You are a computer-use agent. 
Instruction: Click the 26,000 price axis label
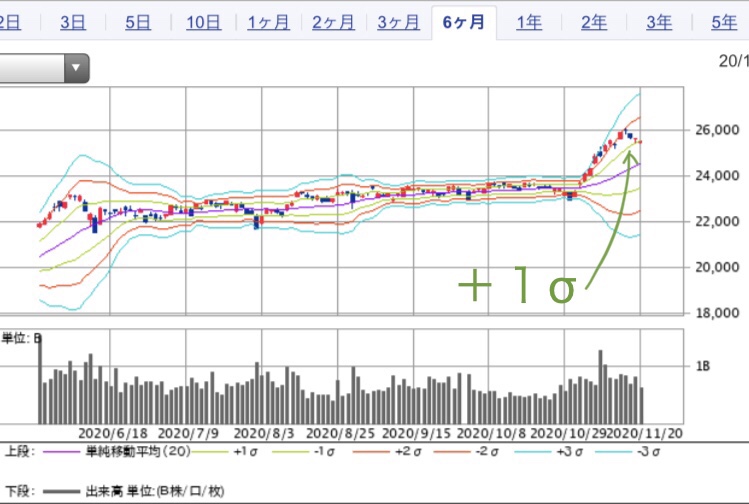click(717, 130)
